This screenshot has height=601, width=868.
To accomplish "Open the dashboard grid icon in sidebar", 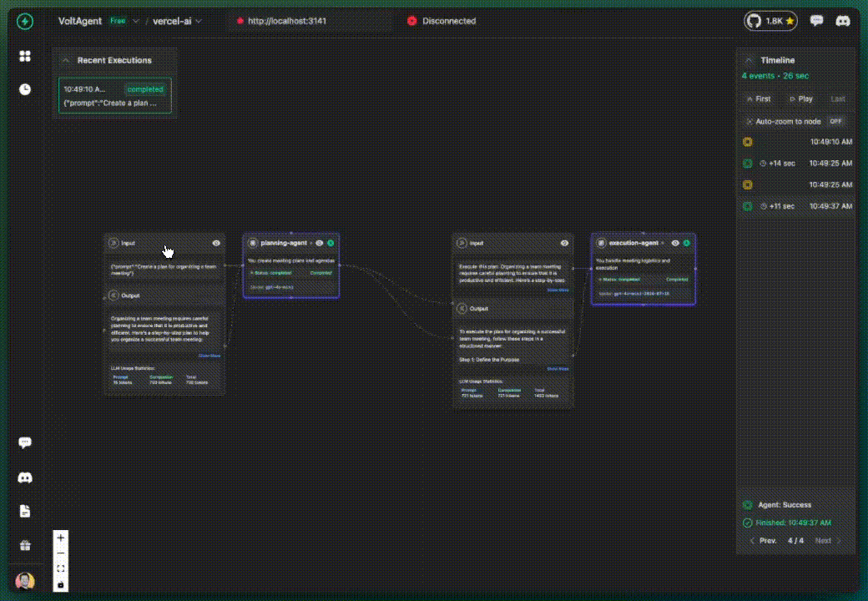I will 25,56.
